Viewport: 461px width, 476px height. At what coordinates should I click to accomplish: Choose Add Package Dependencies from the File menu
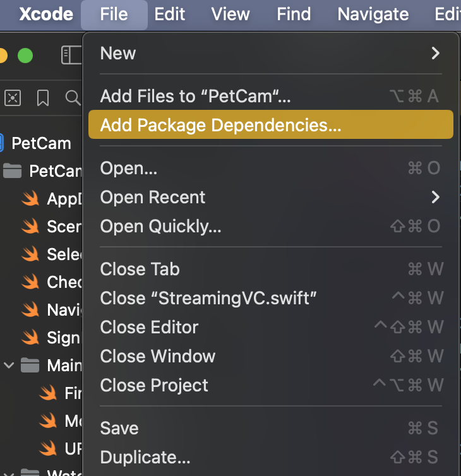[x=220, y=125]
